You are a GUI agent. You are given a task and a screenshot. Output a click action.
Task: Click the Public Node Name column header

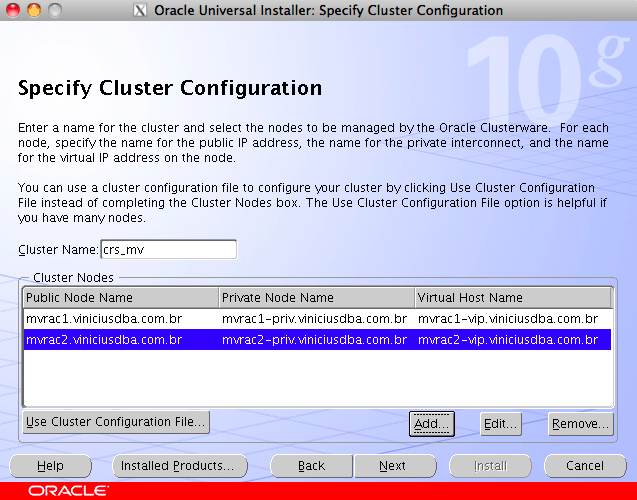pos(120,298)
